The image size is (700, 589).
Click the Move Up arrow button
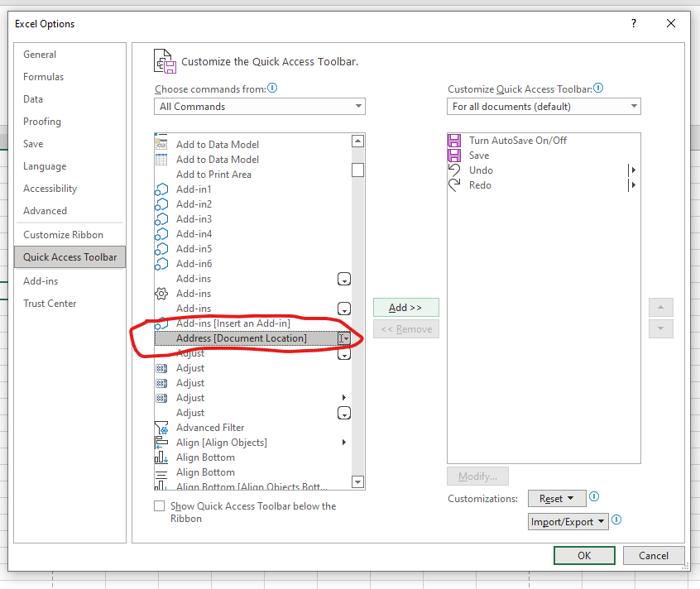[661, 308]
